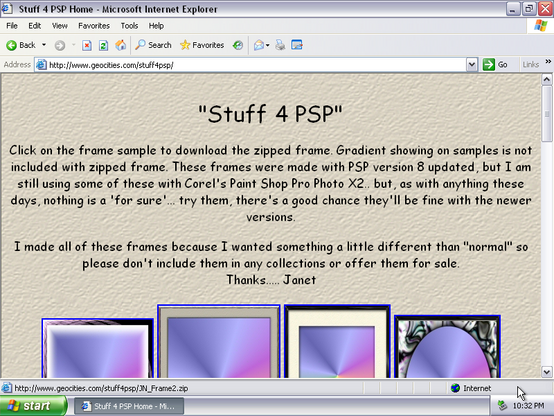The width and height of the screenshot is (554, 416).
Task: Open the Help menu
Action: (x=156, y=26)
